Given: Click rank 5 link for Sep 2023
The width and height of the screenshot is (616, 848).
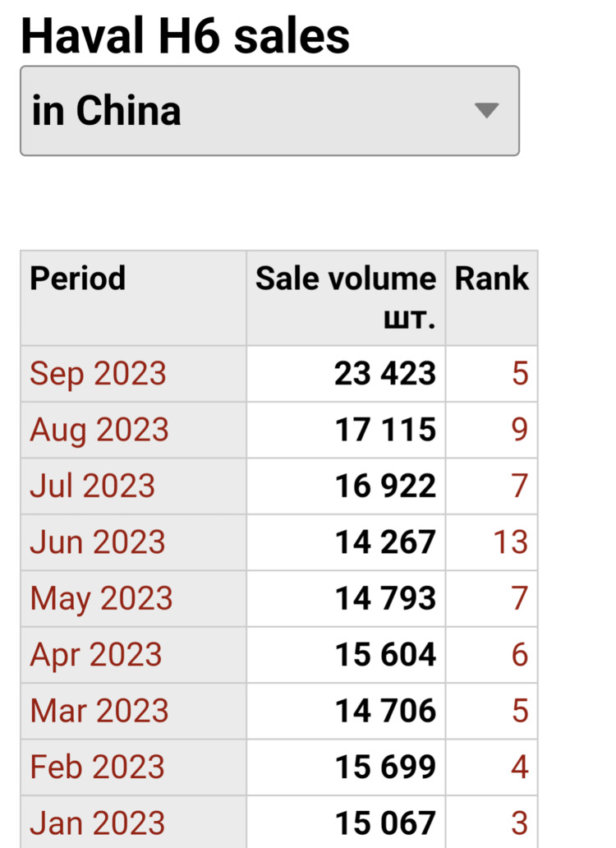Looking at the screenshot, I should pyautogui.click(x=520, y=374).
